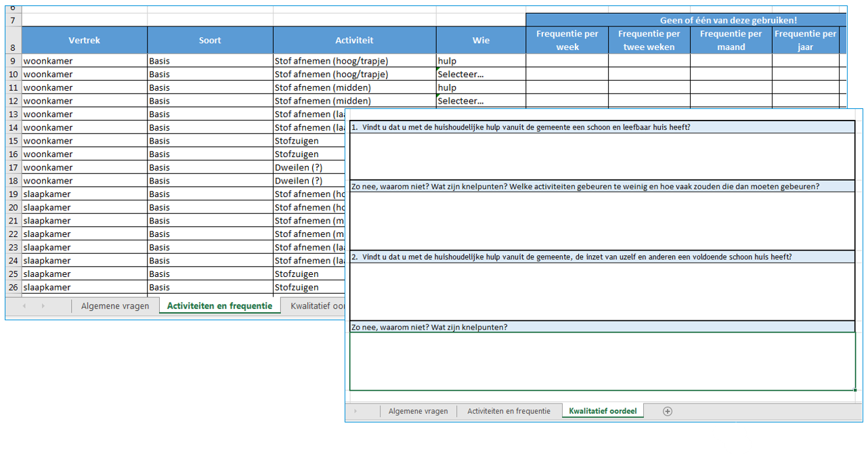This screenshot has width=868, height=455.
Task: Select row 17 via its row number
Action: [13, 167]
